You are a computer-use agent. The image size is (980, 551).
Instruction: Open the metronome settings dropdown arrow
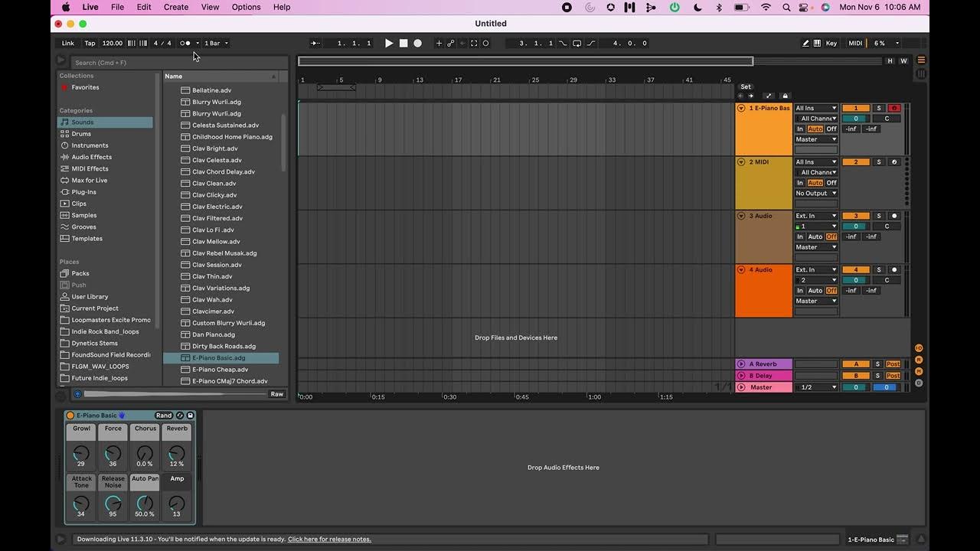(198, 44)
